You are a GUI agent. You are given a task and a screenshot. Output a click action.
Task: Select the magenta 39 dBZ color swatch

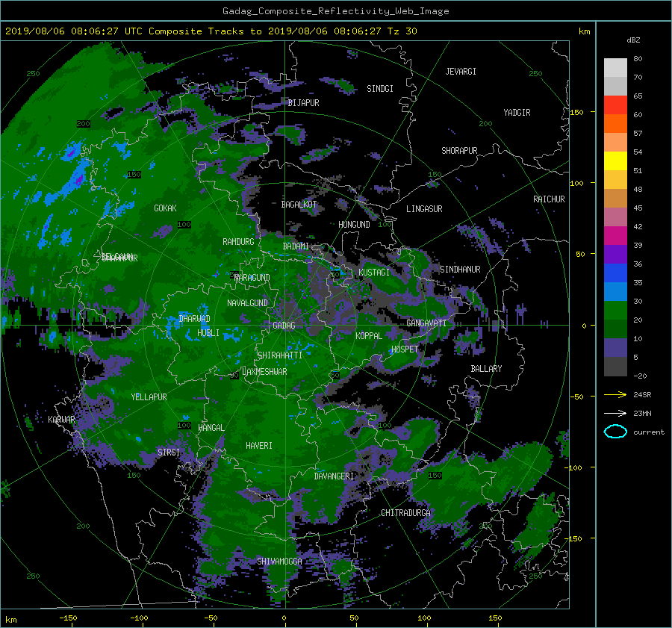coord(615,236)
